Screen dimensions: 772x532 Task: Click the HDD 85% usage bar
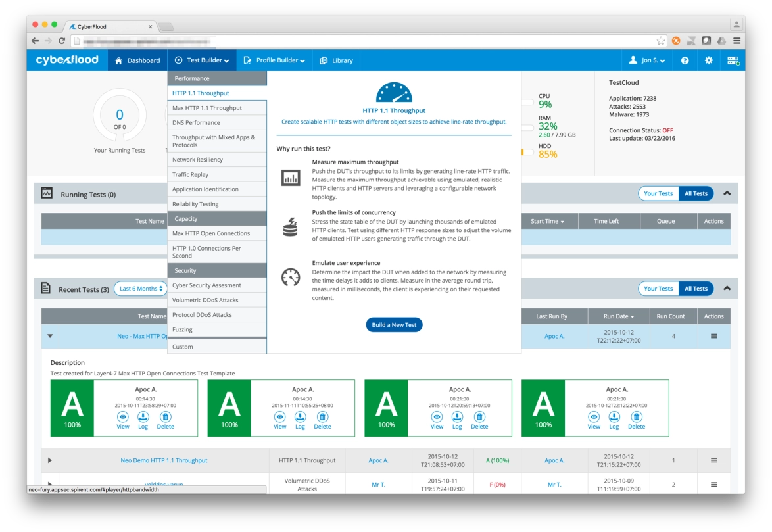click(x=527, y=152)
